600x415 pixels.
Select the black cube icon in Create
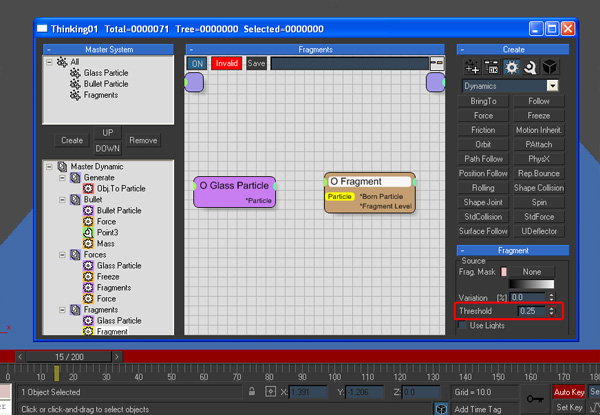coord(550,67)
